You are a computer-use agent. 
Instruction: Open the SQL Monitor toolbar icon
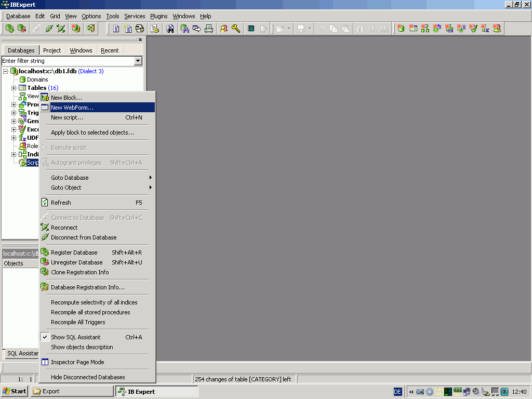tap(170, 29)
